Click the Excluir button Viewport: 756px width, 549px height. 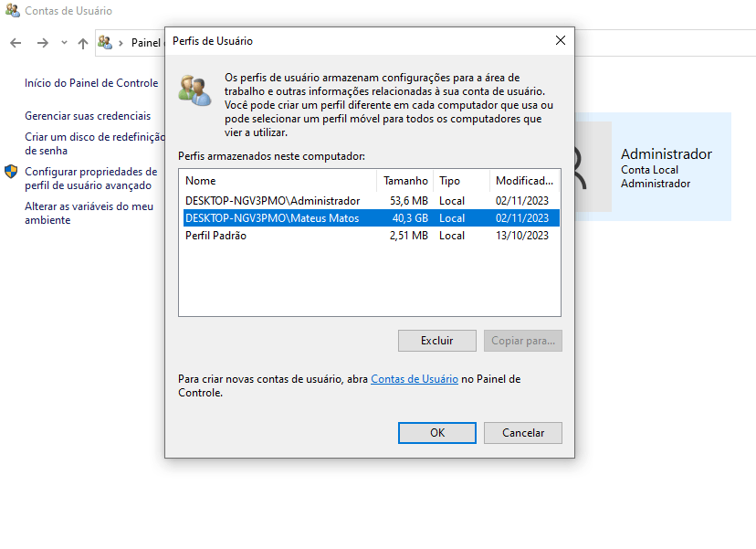436,340
